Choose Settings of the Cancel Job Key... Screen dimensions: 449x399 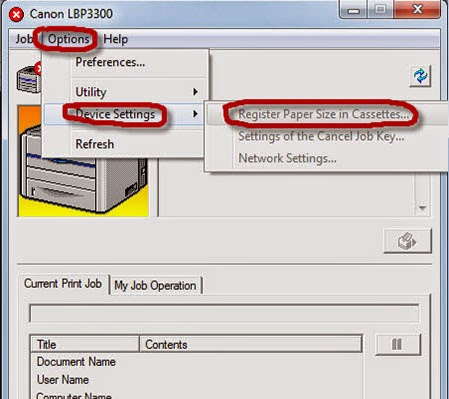point(321,136)
